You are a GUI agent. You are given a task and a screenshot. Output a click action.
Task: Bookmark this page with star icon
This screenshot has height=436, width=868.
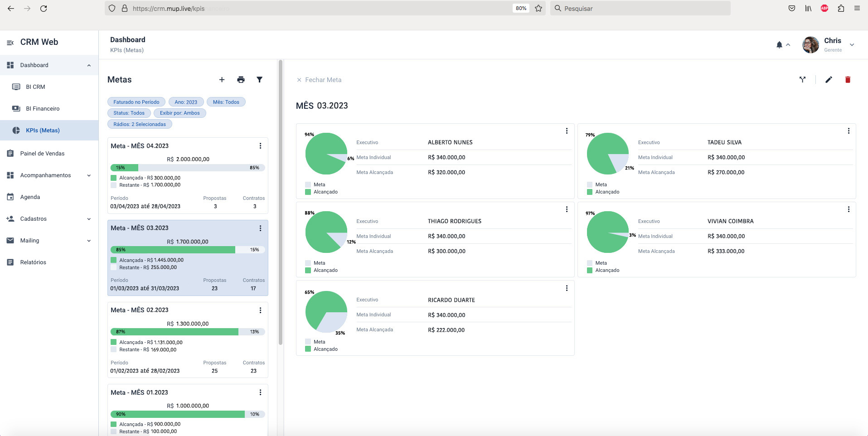pyautogui.click(x=538, y=8)
